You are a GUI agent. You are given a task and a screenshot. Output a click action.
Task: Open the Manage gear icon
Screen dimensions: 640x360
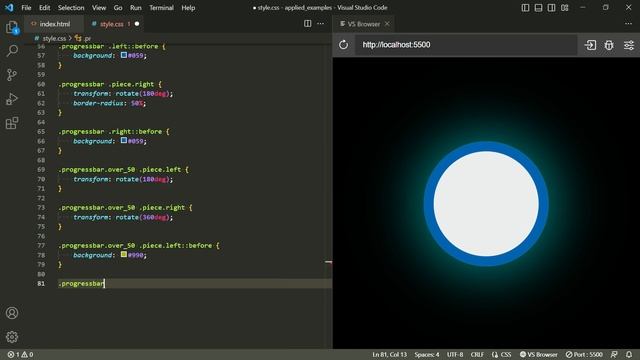click(x=12, y=337)
